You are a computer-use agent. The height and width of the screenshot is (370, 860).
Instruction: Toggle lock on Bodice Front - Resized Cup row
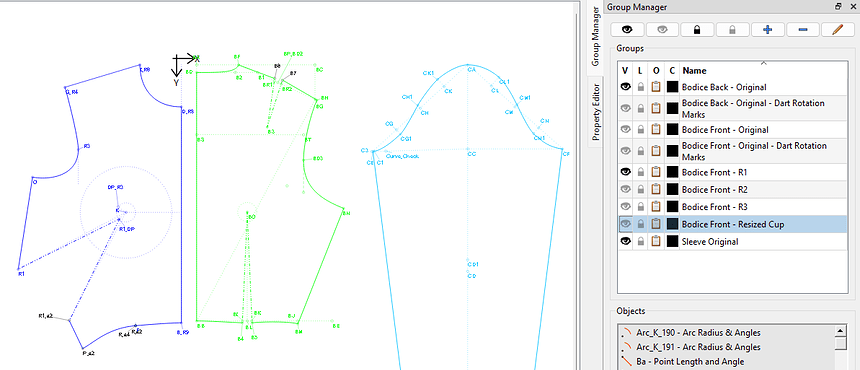point(641,224)
